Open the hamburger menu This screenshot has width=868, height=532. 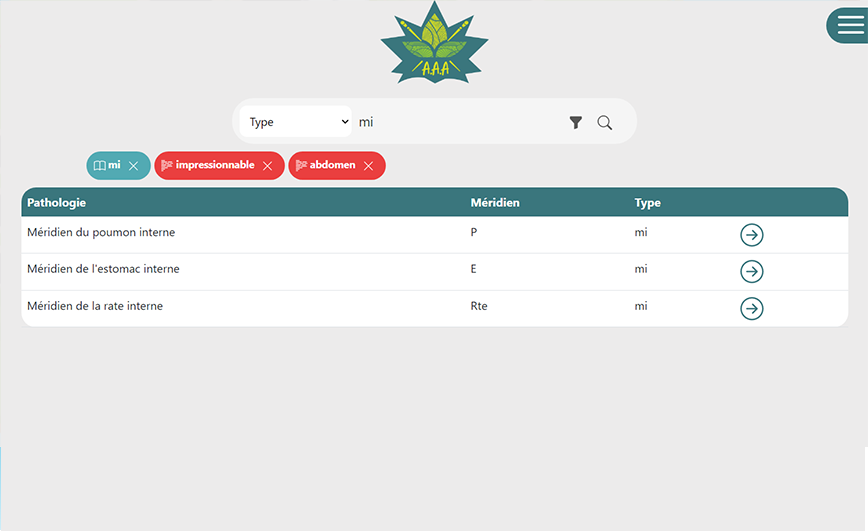tap(849, 26)
